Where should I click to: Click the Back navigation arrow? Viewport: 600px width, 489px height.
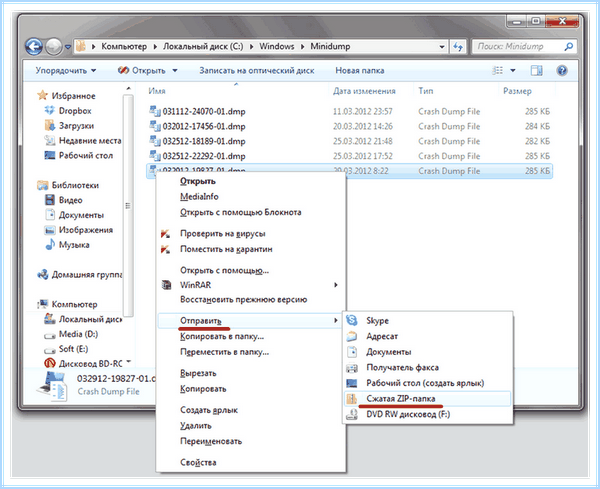[x=34, y=47]
